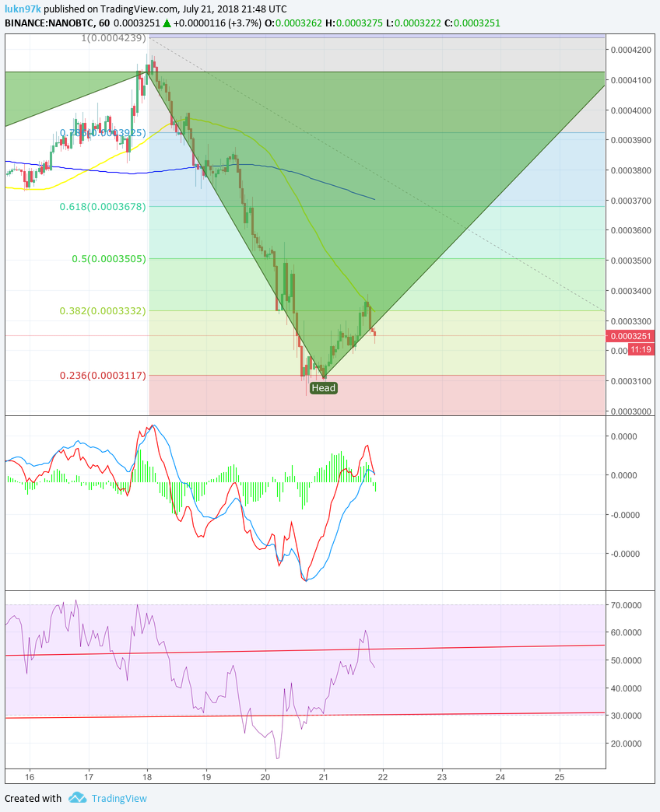Open the TradingView link at bottom

click(x=119, y=798)
